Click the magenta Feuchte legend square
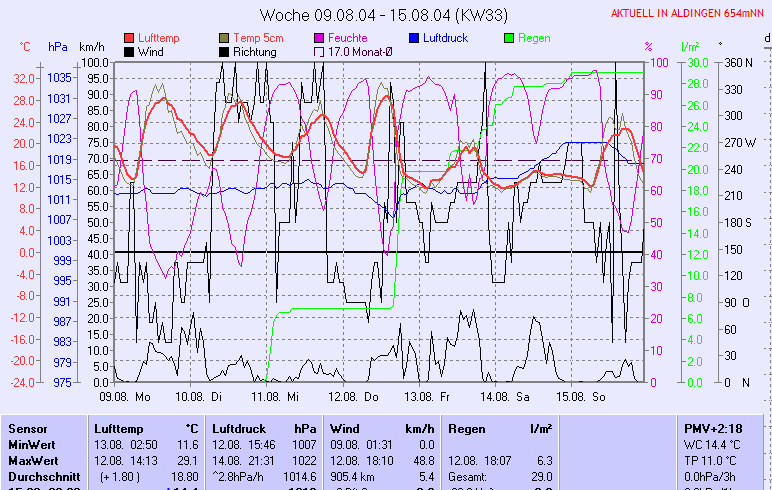 320,37
